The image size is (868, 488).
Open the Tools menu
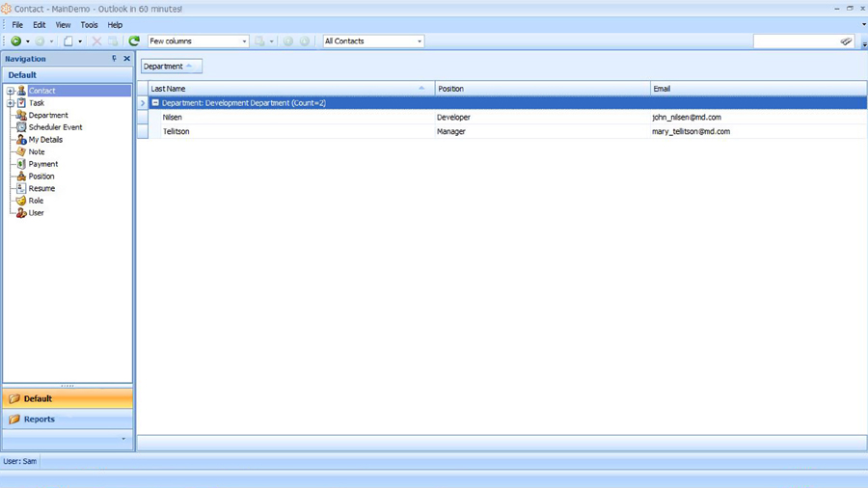(x=89, y=25)
